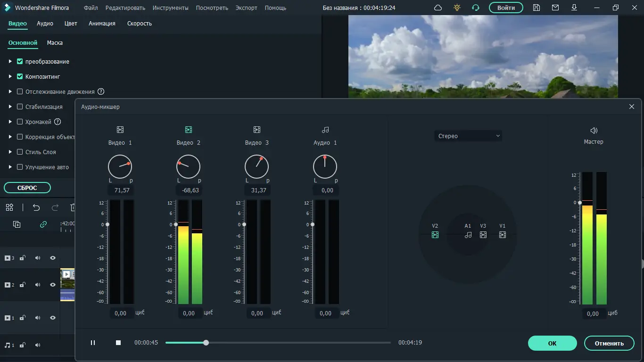Click the lightbulb tips icon

coord(457,8)
